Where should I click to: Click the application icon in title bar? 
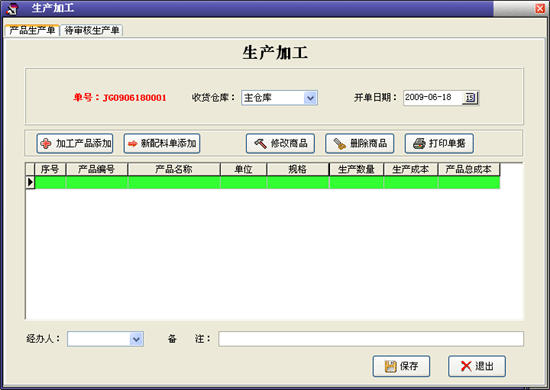click(12, 8)
